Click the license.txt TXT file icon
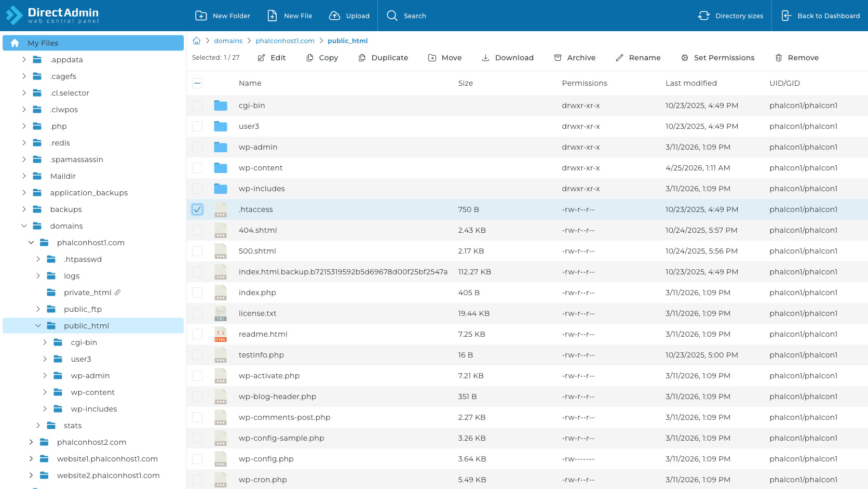The image size is (868, 489). (x=221, y=313)
